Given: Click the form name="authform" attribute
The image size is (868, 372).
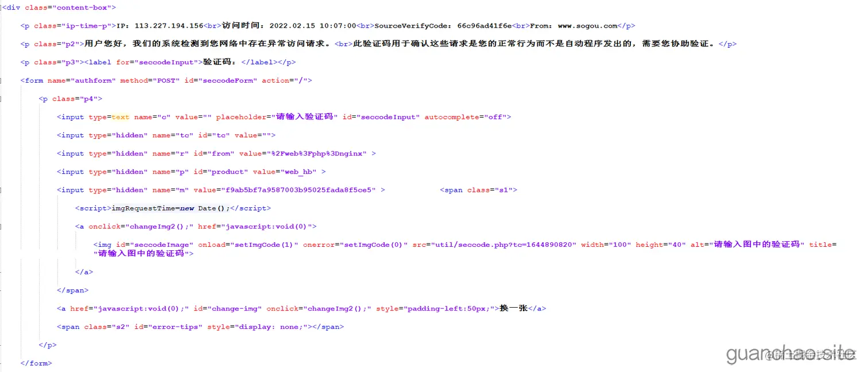Looking at the screenshot, I should coord(82,81).
